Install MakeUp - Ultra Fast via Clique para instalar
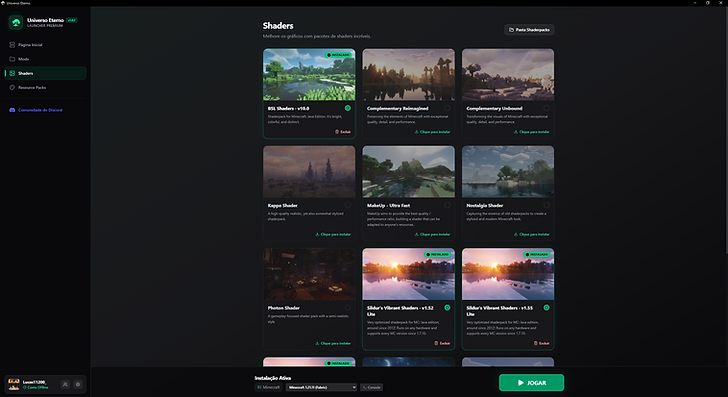The height and width of the screenshot is (397, 728). coord(433,234)
